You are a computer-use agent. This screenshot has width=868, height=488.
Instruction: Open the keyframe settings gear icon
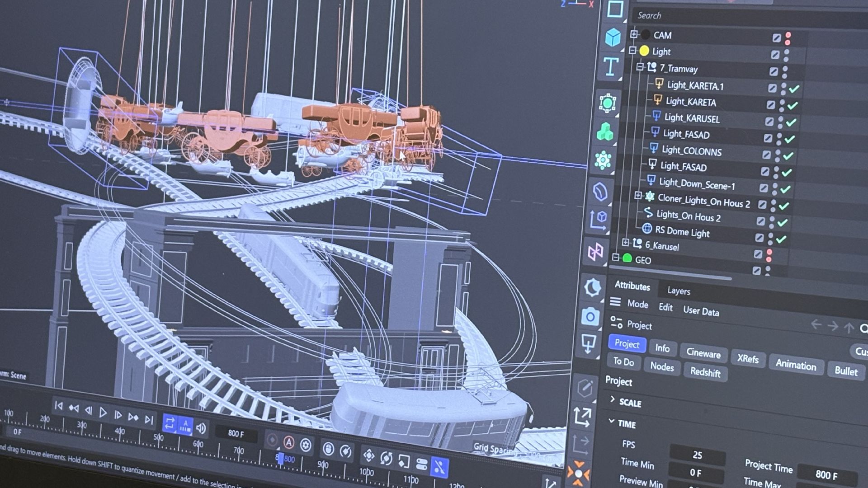(306, 445)
